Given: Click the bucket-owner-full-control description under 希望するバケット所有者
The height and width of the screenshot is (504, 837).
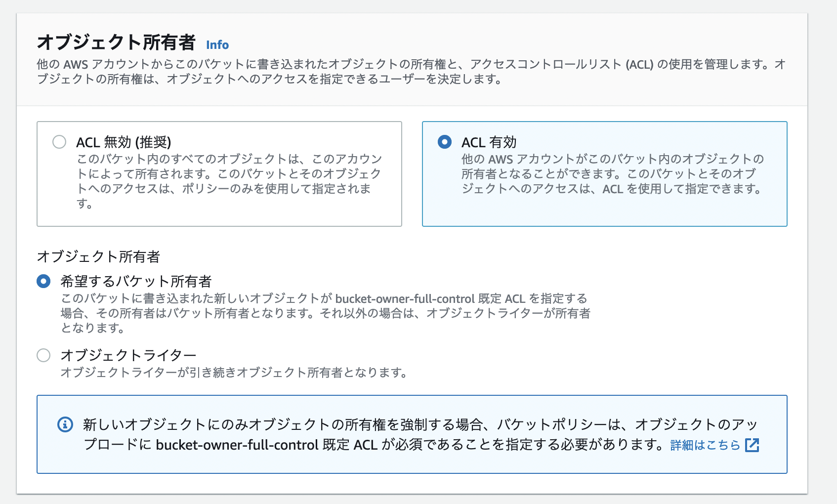Looking at the screenshot, I should click(324, 313).
